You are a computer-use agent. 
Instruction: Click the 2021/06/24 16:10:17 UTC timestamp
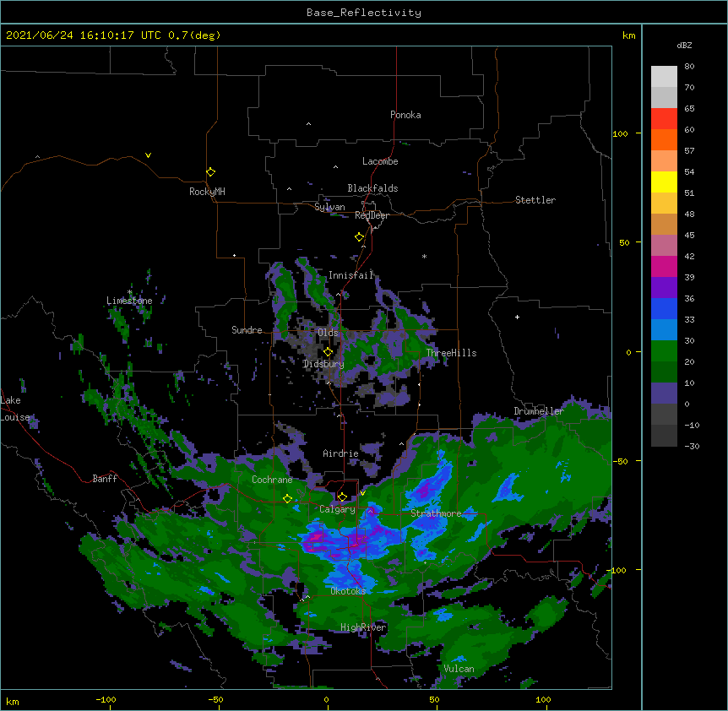click(84, 35)
